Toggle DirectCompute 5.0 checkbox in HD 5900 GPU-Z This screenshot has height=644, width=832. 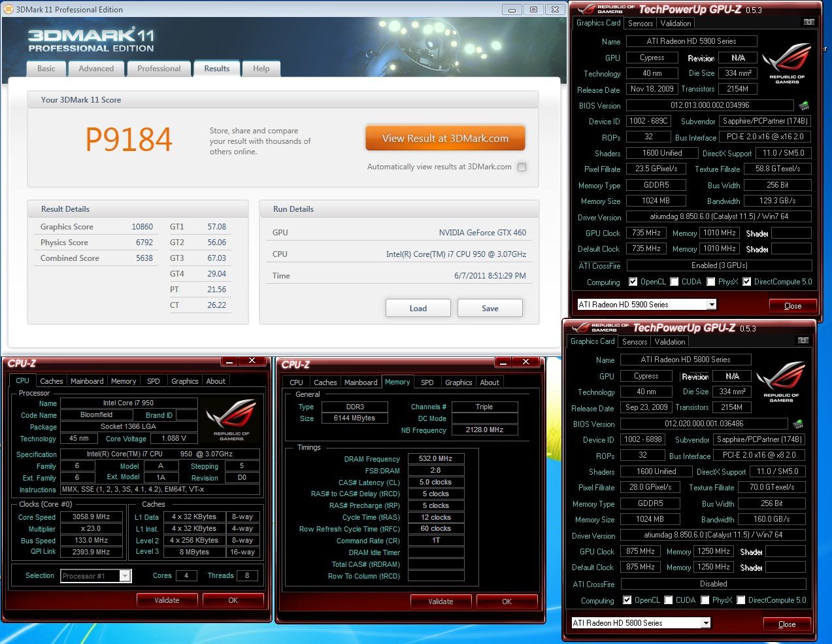tap(746, 282)
